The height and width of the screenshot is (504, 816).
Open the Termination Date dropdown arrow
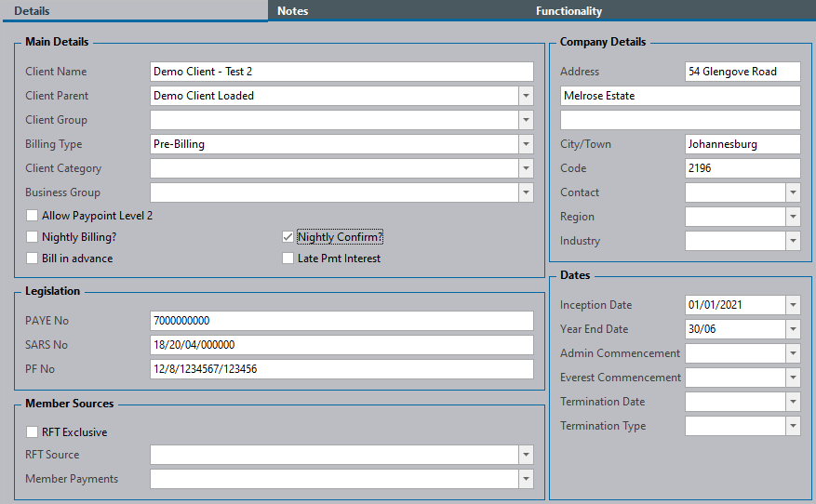(x=793, y=402)
